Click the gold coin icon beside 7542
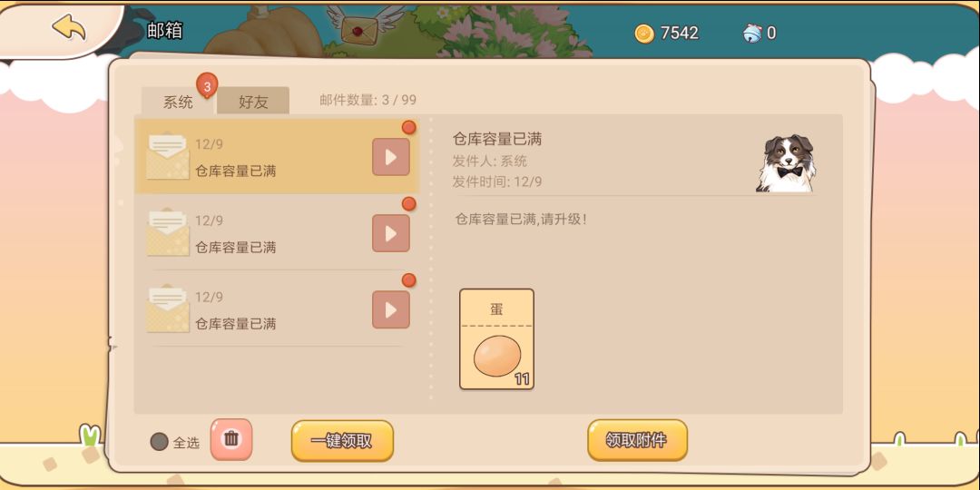 coord(644,34)
